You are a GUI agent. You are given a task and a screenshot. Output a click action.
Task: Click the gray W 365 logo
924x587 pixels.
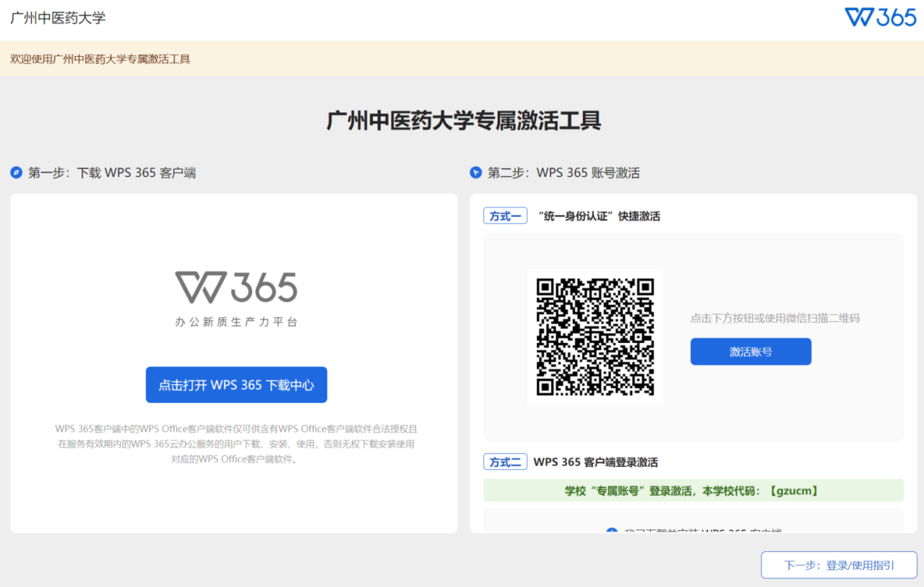(236, 288)
